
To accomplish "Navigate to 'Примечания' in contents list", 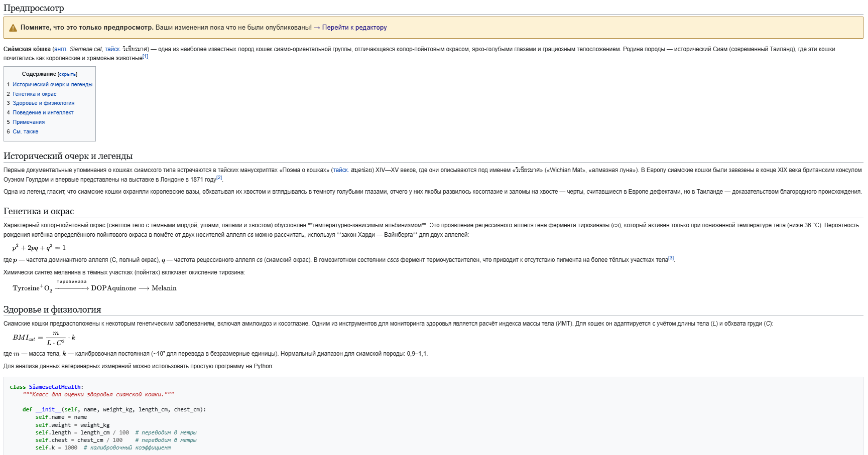I will coord(29,122).
